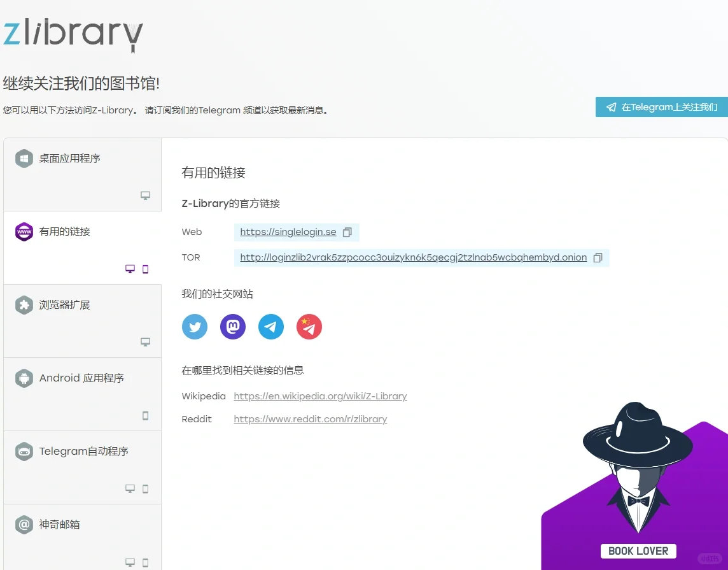Click the Z-Library的官方链接 heading

point(231,203)
